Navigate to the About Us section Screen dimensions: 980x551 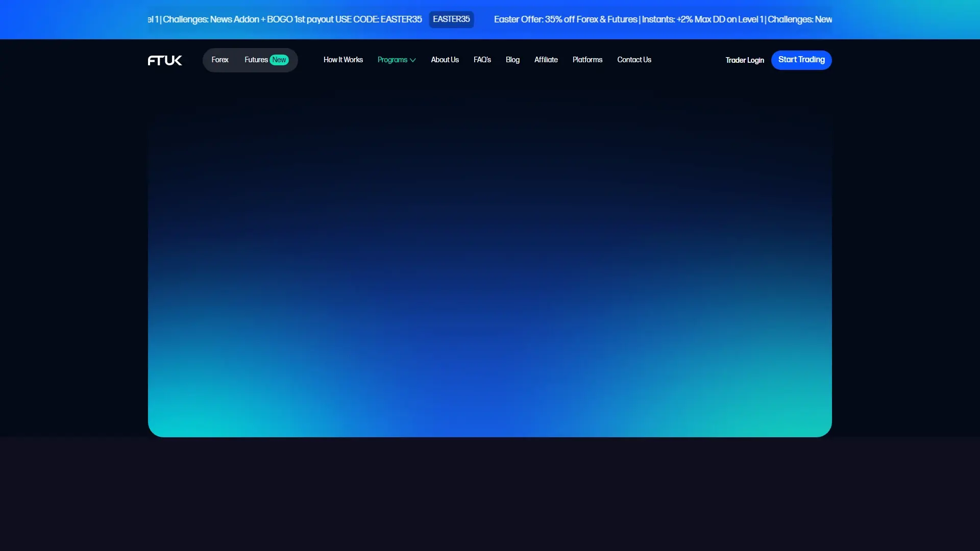tap(445, 60)
